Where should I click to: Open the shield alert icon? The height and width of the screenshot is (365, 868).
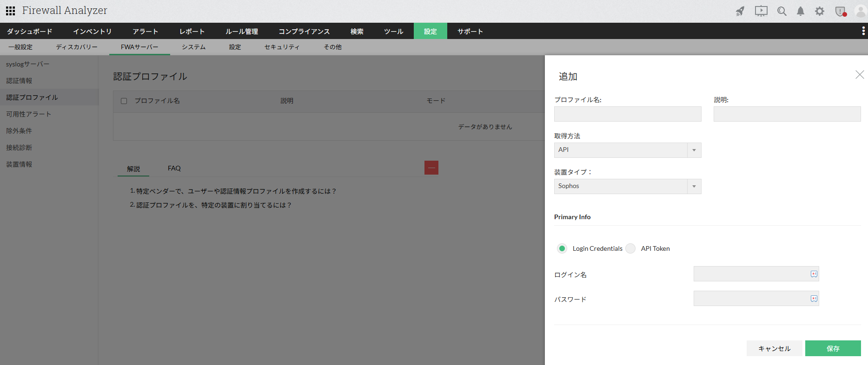[841, 11]
